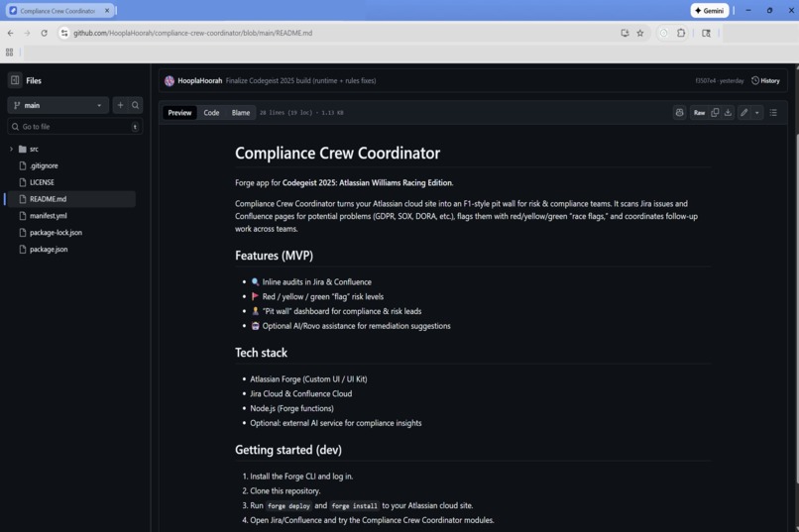Open the main branch dropdown
This screenshot has height=532, width=799.
[x=58, y=105]
